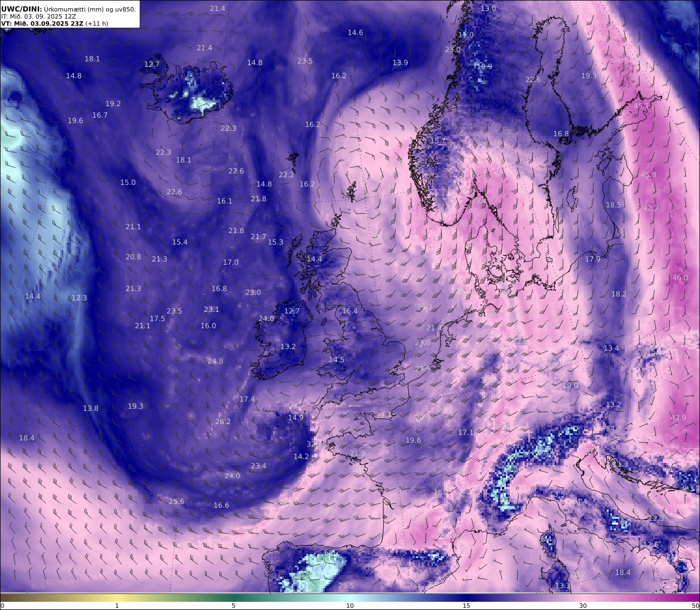
Task: Select the 14.6 value label
Action: pos(355,33)
